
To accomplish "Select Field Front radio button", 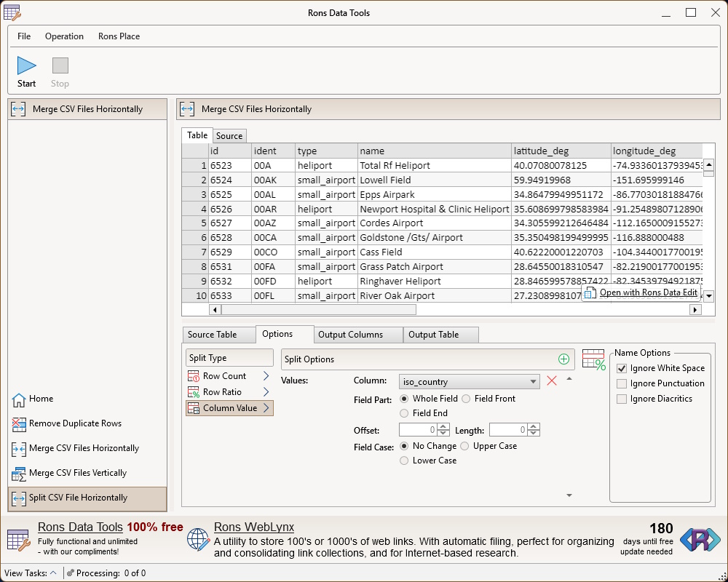I will point(466,399).
